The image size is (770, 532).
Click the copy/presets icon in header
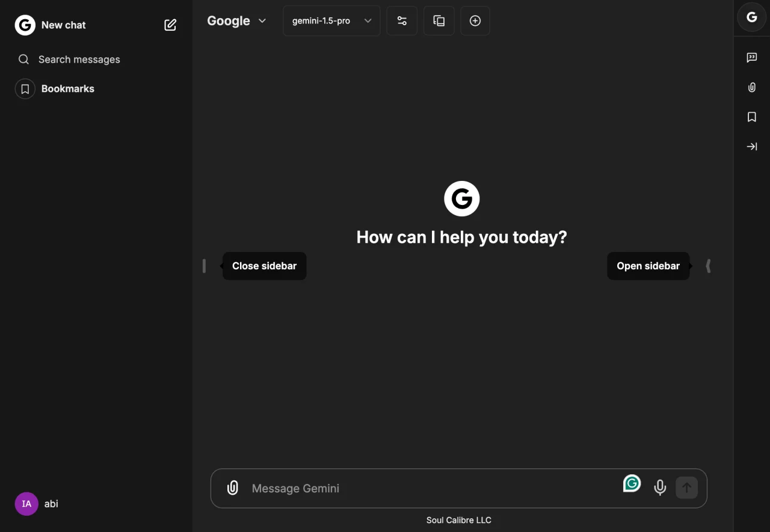pyautogui.click(x=439, y=20)
